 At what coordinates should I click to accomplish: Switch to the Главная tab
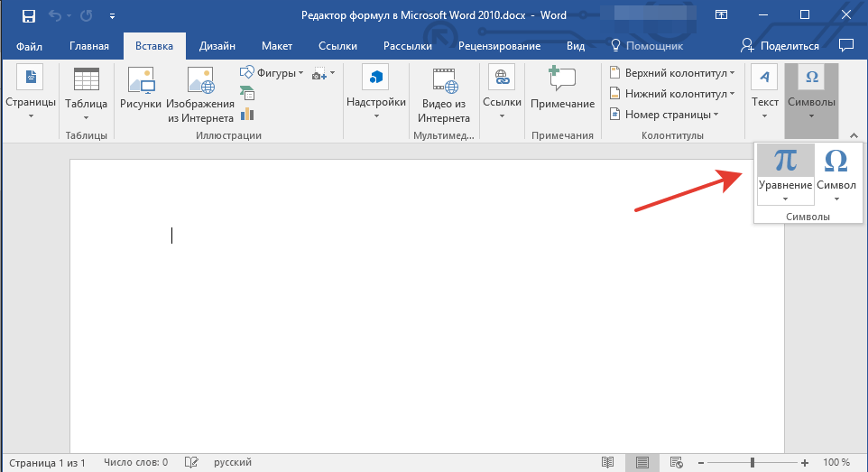pyautogui.click(x=88, y=46)
